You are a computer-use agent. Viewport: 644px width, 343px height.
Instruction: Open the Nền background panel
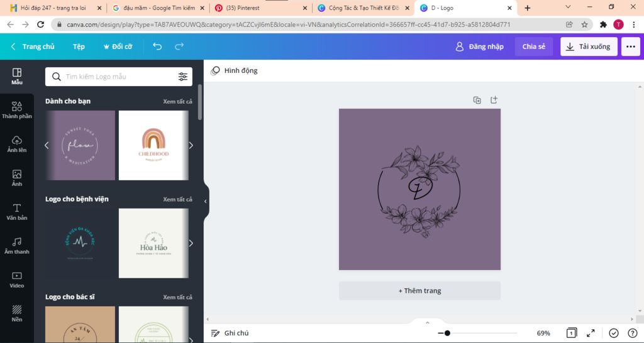coord(17,313)
